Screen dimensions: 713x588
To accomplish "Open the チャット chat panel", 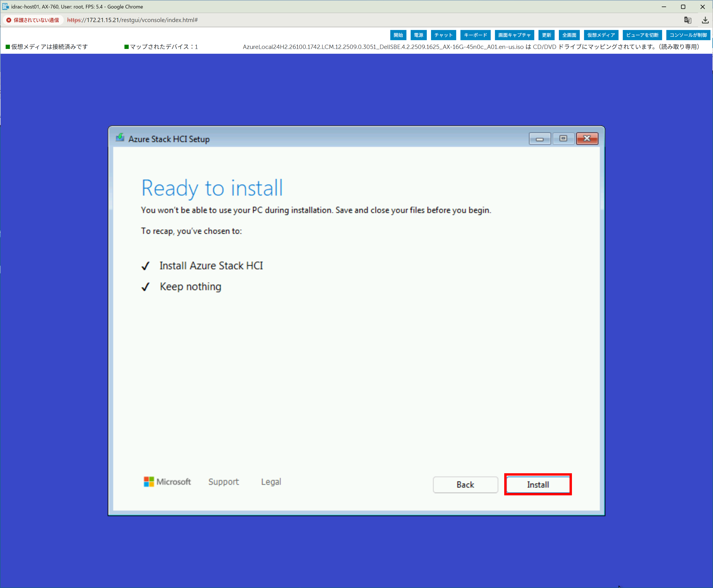I will pyautogui.click(x=443, y=35).
